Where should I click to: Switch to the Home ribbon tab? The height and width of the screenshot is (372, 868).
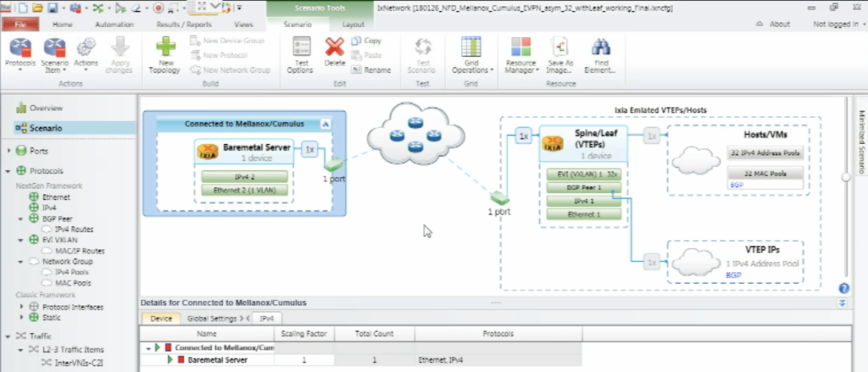(62, 25)
